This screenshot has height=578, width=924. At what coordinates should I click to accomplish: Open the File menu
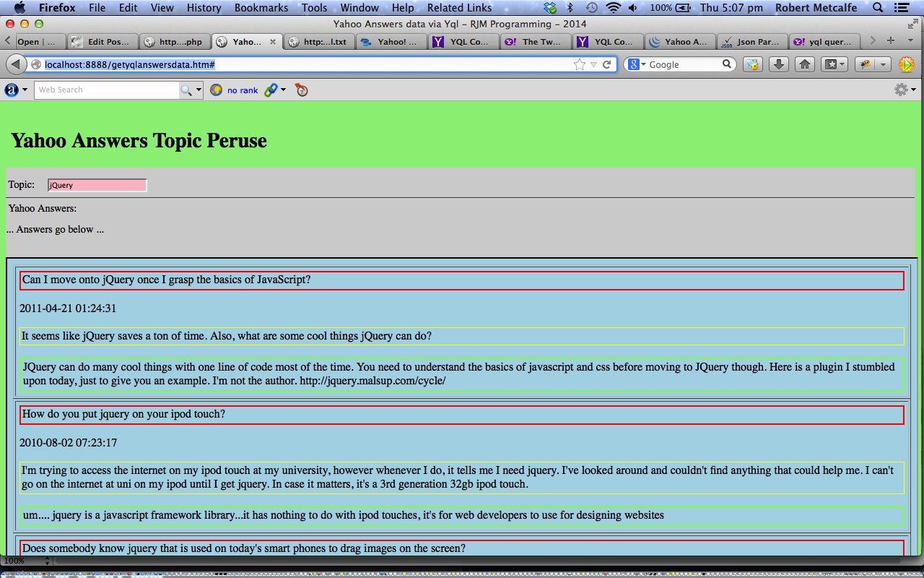pyautogui.click(x=97, y=8)
